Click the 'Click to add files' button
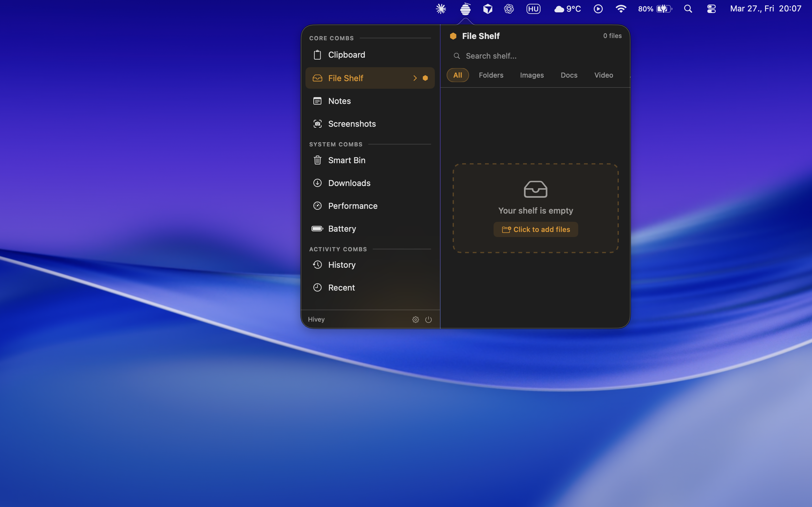This screenshot has width=812, height=507. (535, 229)
